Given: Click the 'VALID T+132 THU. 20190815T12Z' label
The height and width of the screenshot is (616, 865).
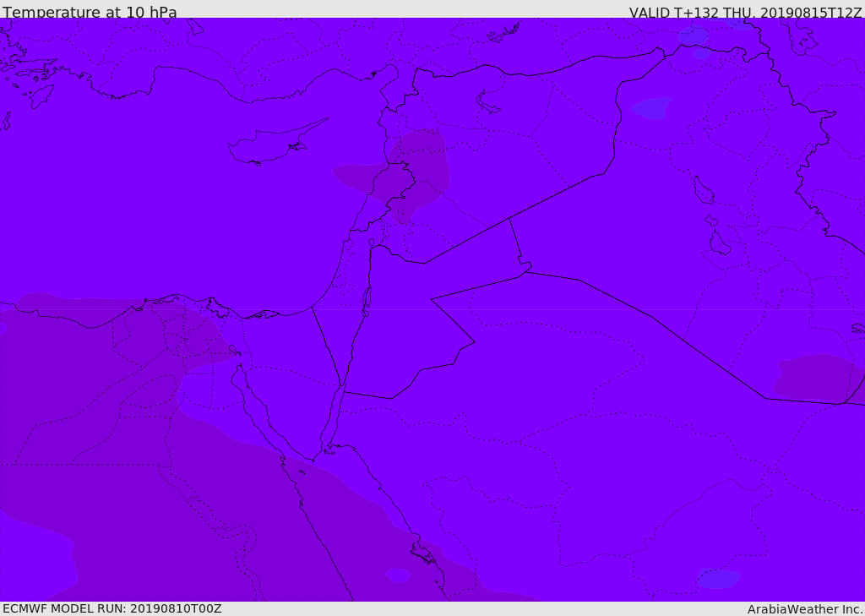Looking at the screenshot, I should (x=745, y=12).
